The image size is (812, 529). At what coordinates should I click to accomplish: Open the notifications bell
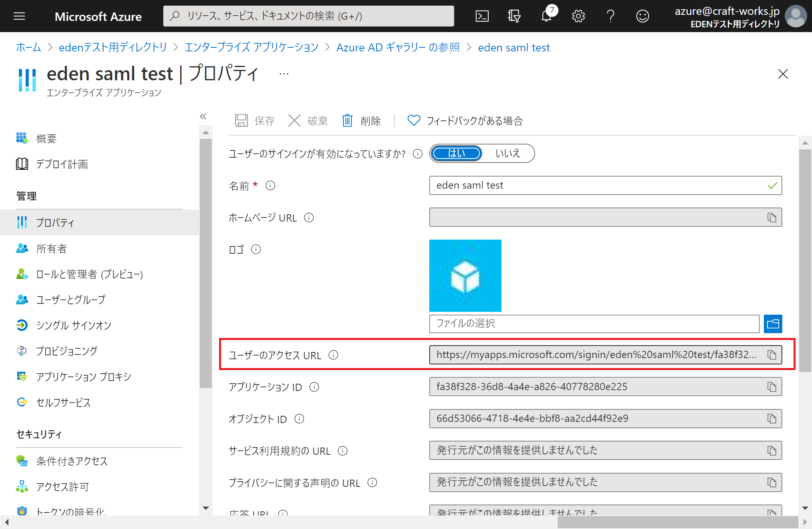point(546,16)
